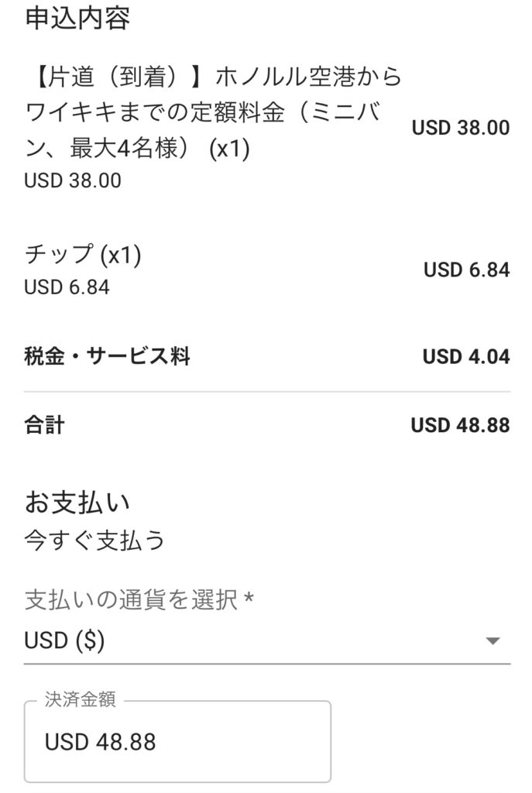Click the 決済金額 floating field label
532x793 pixels.
pyautogui.click(x=80, y=700)
